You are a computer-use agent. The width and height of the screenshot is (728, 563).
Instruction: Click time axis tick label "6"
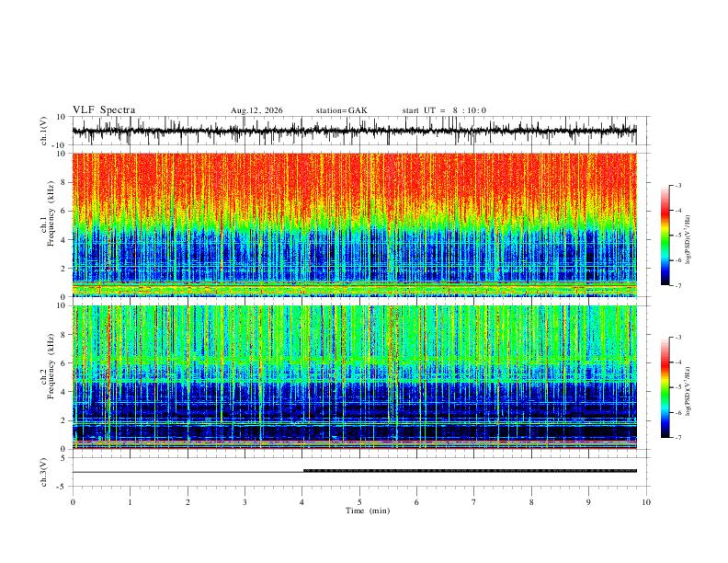(417, 502)
